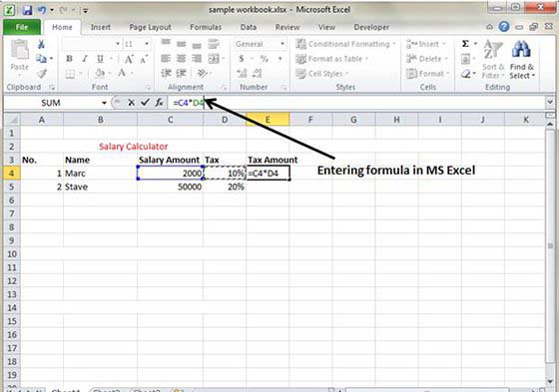Toggle Bold formatting
Screen dimensions: 559x392
click(x=69, y=59)
